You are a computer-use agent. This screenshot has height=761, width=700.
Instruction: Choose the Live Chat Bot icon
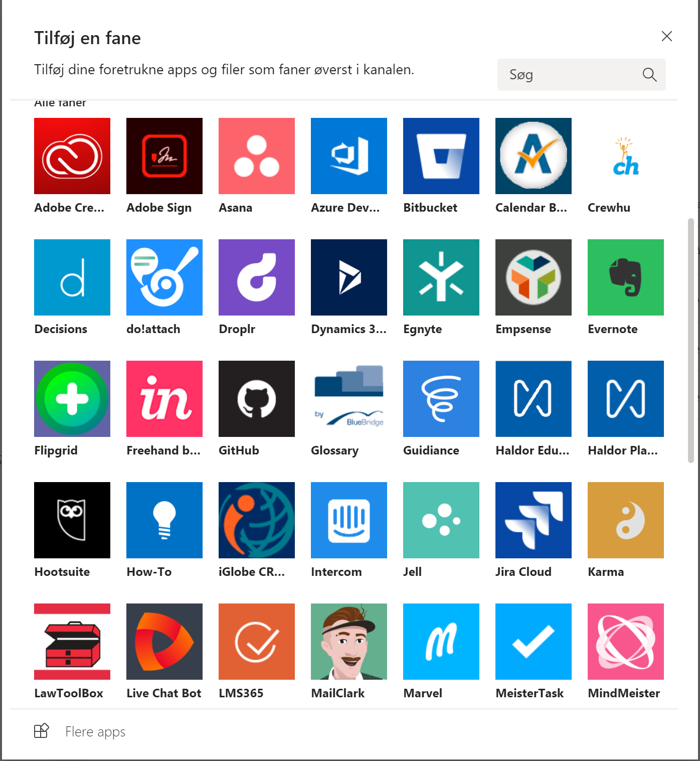[x=164, y=642]
